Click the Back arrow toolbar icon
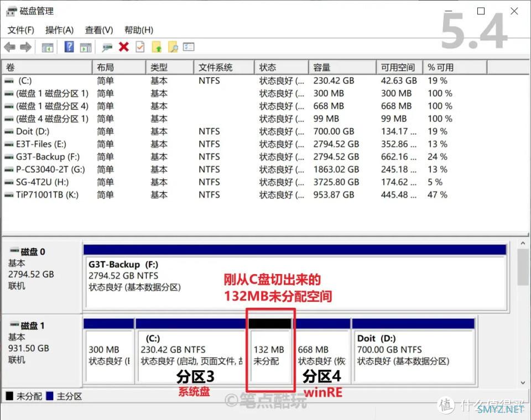This screenshot has height=420, width=531. pyautogui.click(x=9, y=48)
